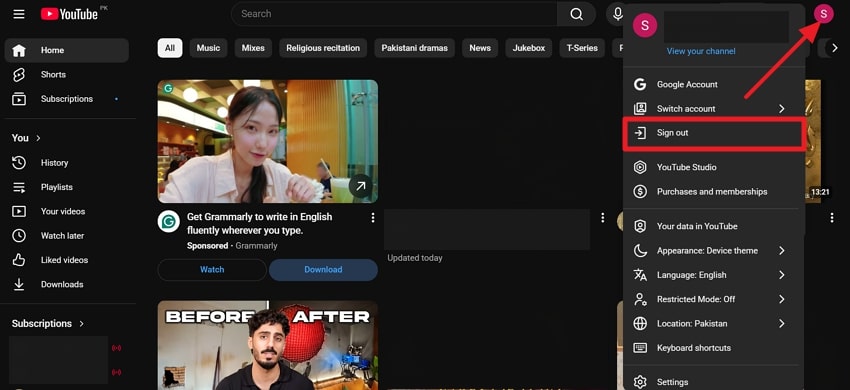850x390 pixels.
Task: Click Updated today text
Action: pos(415,258)
